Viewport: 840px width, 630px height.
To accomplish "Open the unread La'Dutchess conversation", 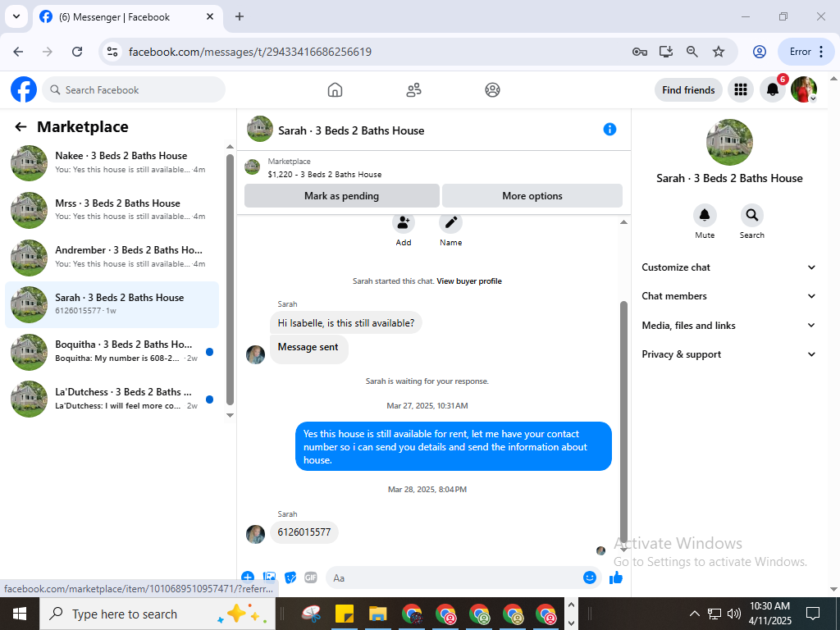I will [x=112, y=399].
